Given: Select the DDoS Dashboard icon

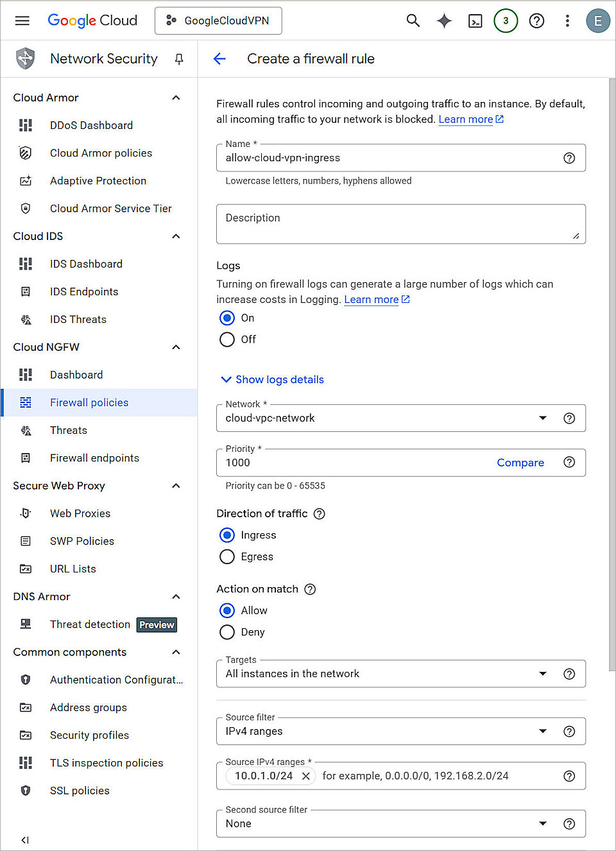Looking at the screenshot, I should click(x=26, y=125).
